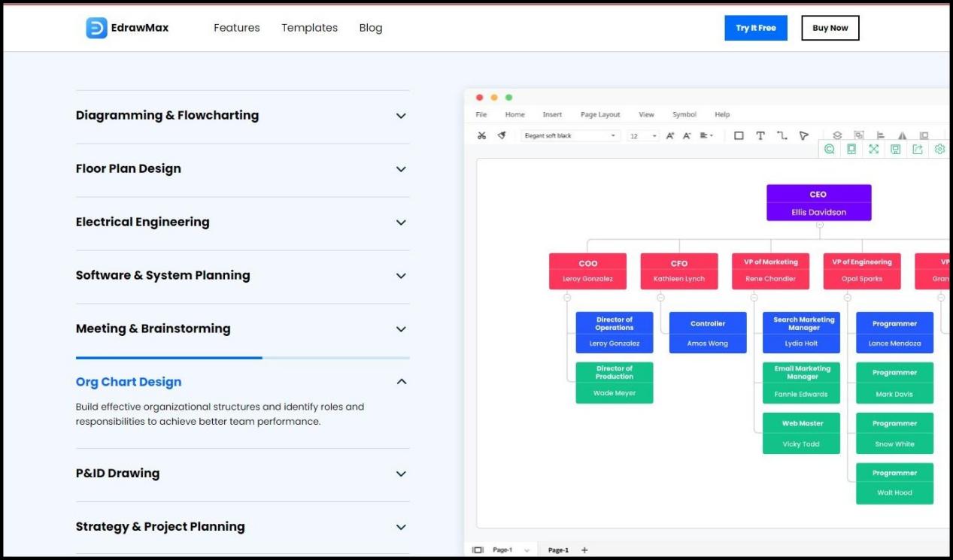Toggle the CFO branch collapse circle
Viewport: 953px width, 560px height.
(x=660, y=298)
